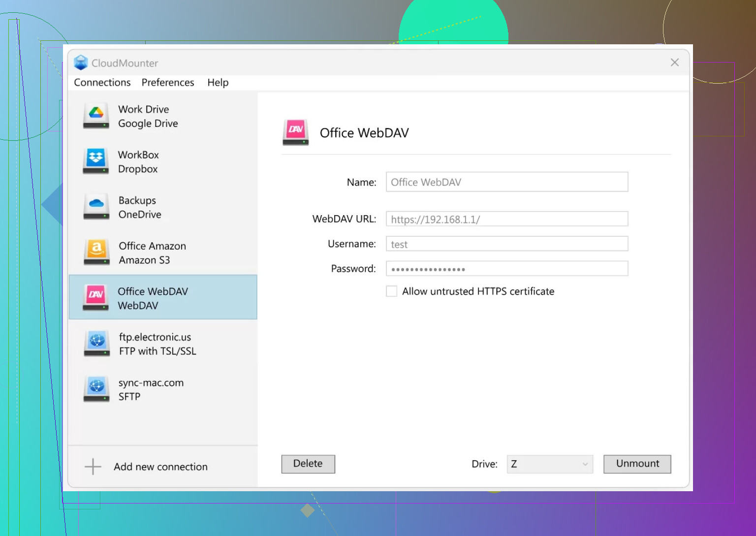Focus the Password field
Screen dimensions: 756x536
[x=507, y=269]
